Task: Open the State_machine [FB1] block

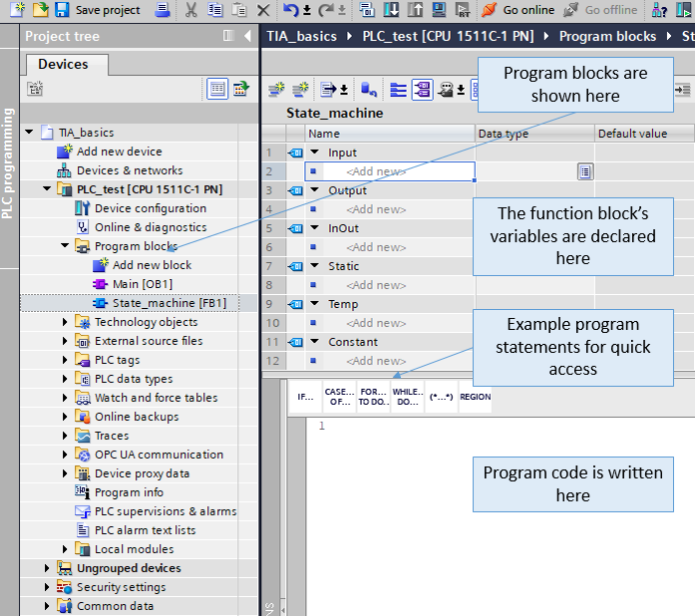Action: click(x=169, y=303)
